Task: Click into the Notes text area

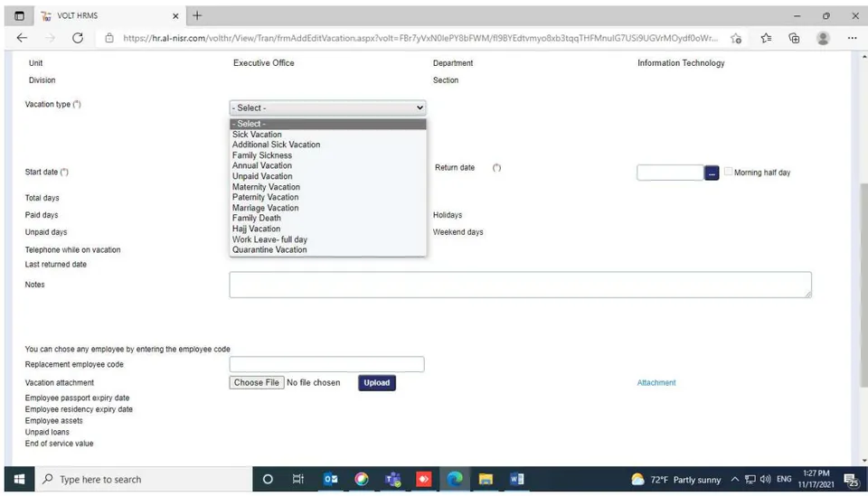Action: [x=521, y=285]
